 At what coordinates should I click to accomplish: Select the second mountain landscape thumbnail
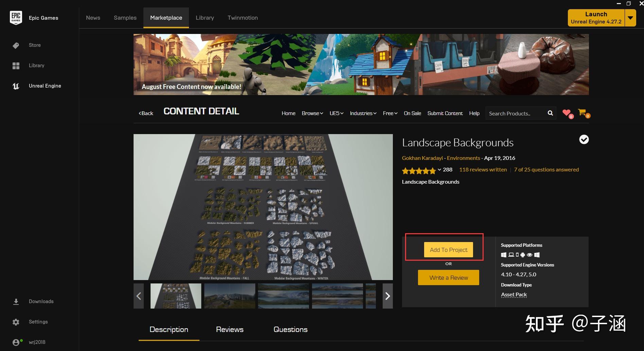click(230, 296)
